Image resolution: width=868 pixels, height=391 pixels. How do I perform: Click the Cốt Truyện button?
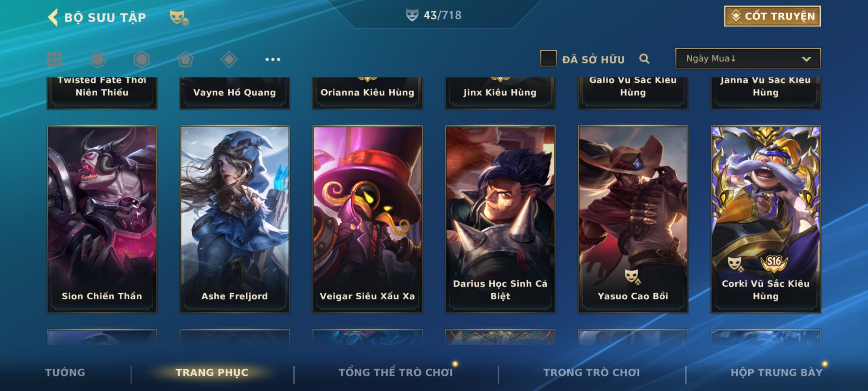[772, 16]
